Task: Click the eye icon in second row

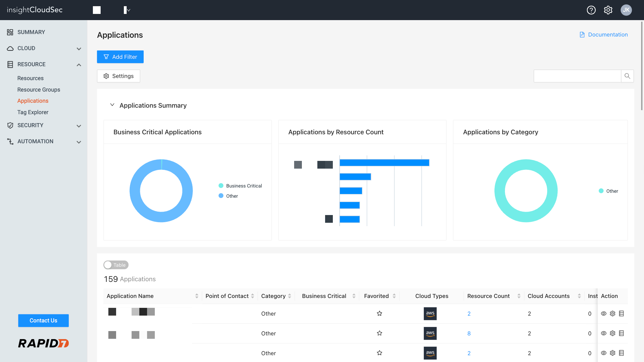Action: pos(604,333)
